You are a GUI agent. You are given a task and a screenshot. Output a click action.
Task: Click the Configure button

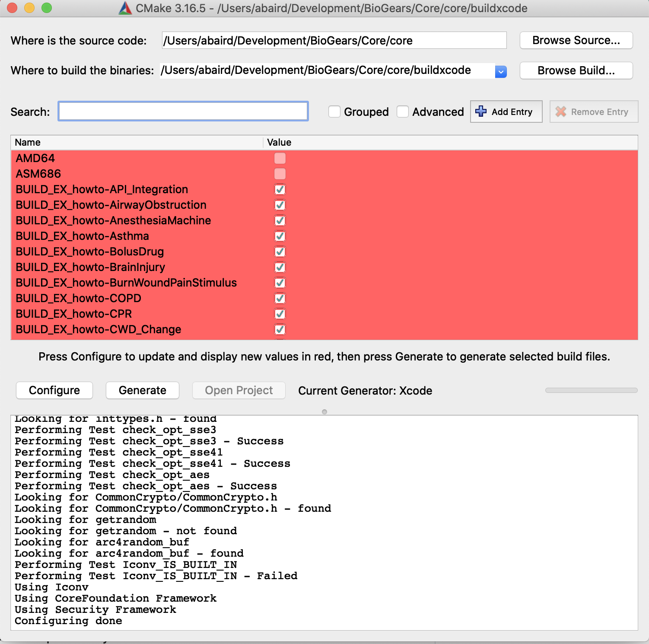54,390
